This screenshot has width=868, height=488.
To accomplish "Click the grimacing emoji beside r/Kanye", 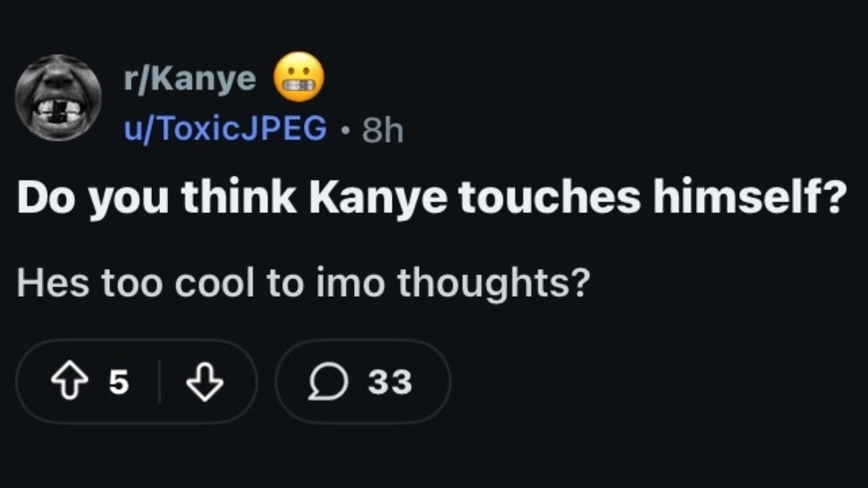I will 298,77.
